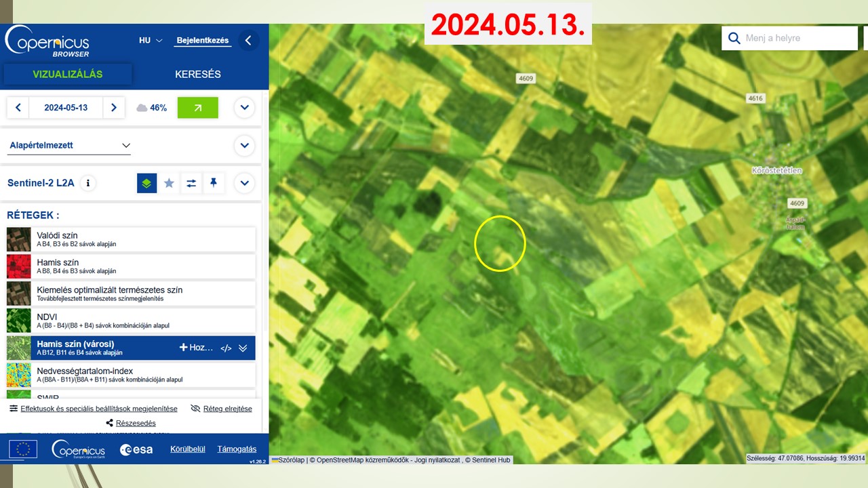
Task: Open the code editor icon for Hamis szín (városi)
Action: coord(226,348)
